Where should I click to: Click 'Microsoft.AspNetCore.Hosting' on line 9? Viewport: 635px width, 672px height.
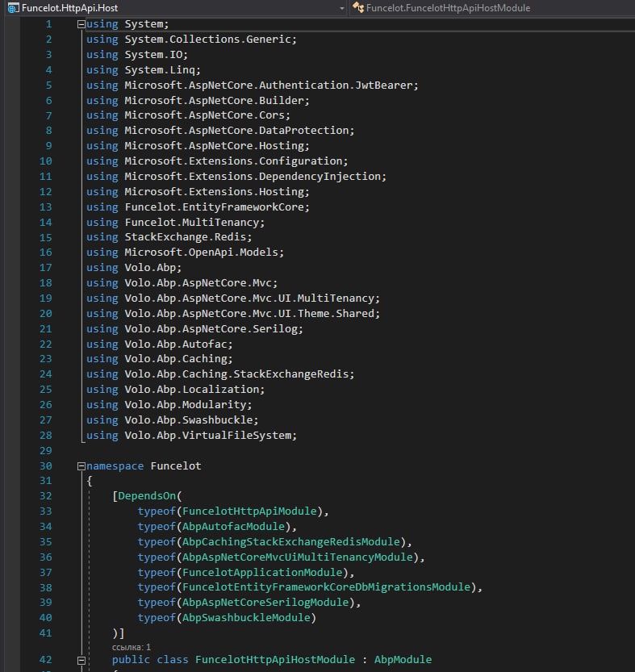(214, 146)
